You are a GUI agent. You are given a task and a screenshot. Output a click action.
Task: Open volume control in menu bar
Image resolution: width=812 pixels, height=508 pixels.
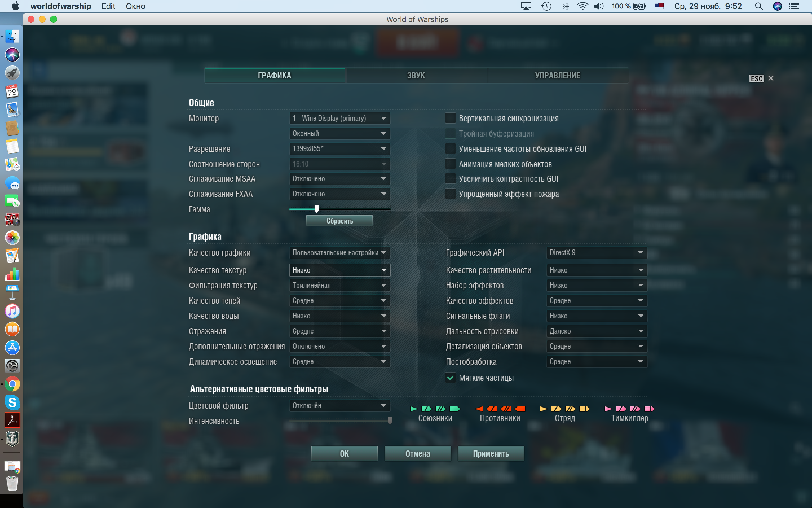[599, 6]
